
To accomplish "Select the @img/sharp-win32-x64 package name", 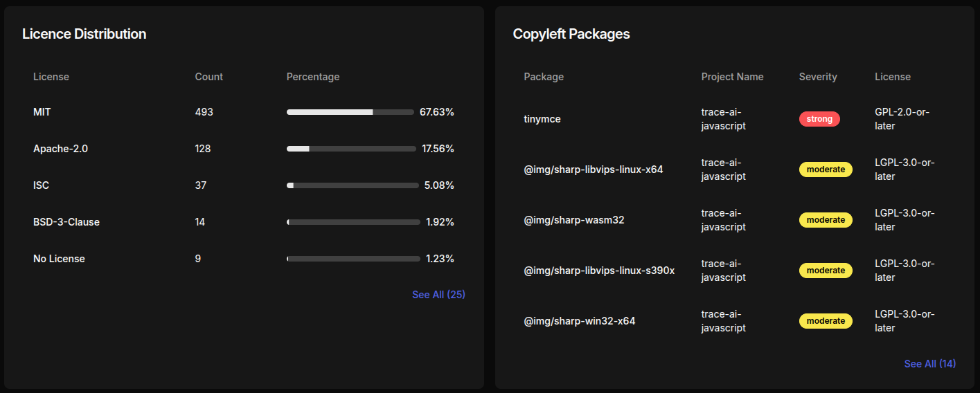I will [x=579, y=321].
